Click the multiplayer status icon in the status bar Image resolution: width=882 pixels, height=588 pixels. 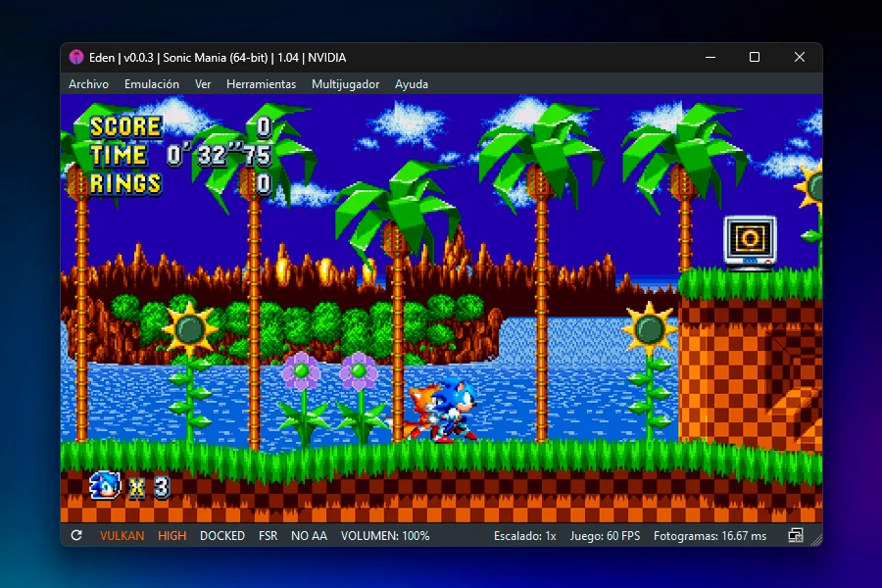(x=796, y=536)
